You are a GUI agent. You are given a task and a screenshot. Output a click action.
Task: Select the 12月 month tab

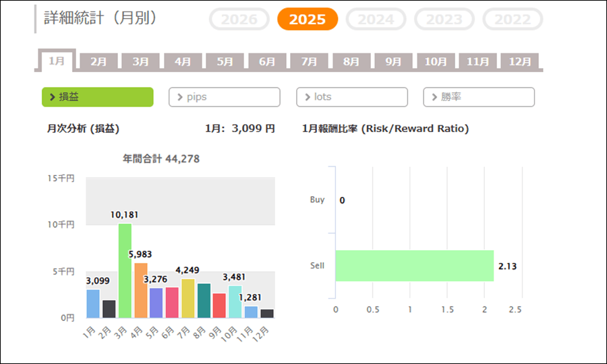[x=520, y=61]
